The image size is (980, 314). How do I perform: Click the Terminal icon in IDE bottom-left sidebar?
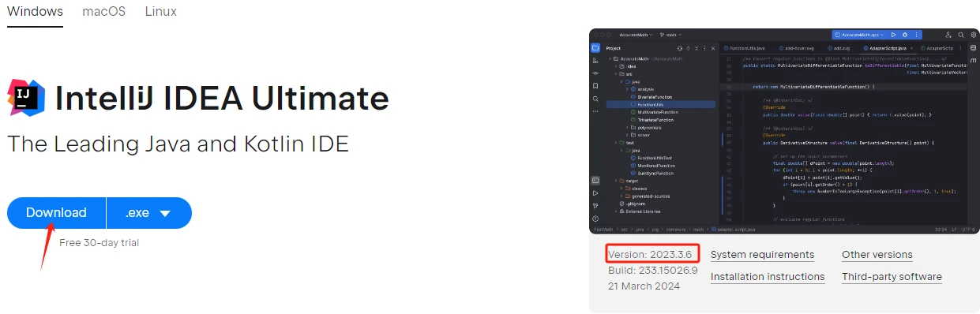pyautogui.click(x=595, y=180)
